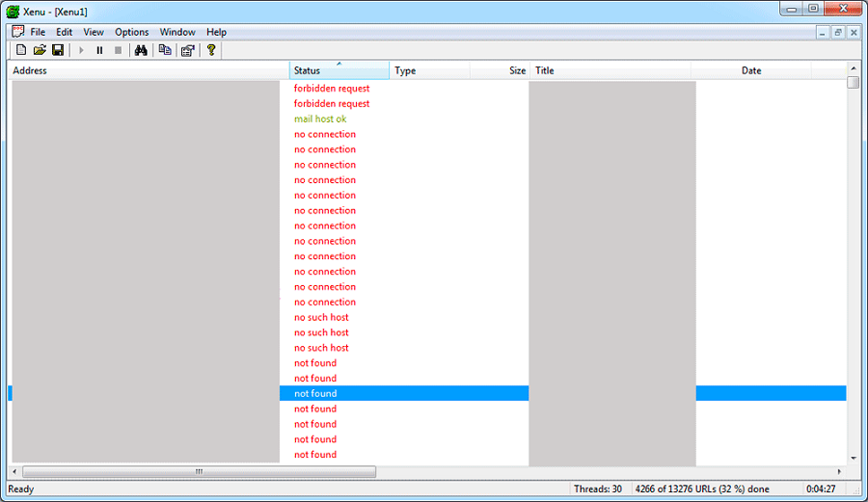Click vertical scrollbar down arrow
The image size is (868, 502).
[x=854, y=458]
